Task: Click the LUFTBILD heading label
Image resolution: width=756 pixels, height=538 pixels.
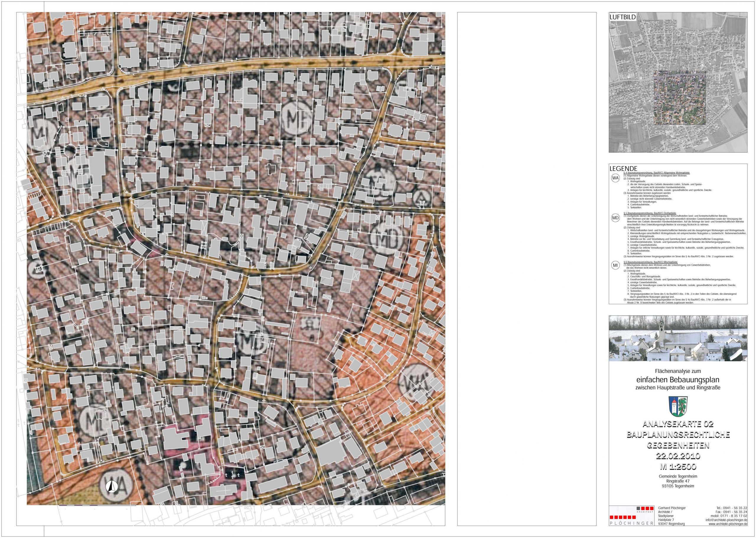Action: click(x=623, y=17)
